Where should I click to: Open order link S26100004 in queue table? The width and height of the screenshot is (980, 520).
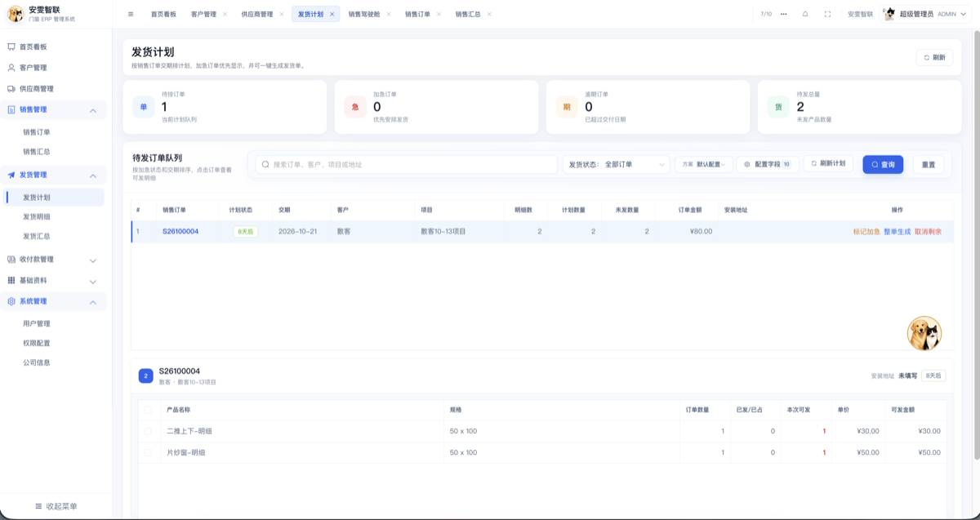pyautogui.click(x=180, y=231)
